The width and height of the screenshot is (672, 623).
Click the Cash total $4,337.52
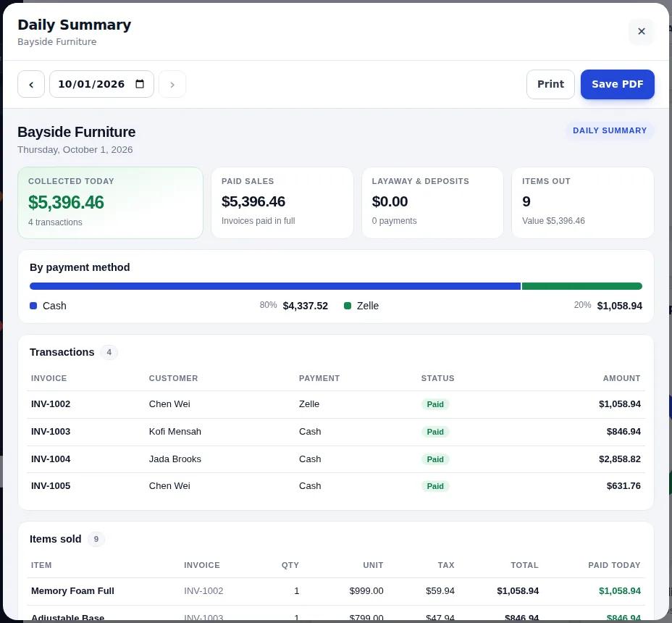(305, 306)
